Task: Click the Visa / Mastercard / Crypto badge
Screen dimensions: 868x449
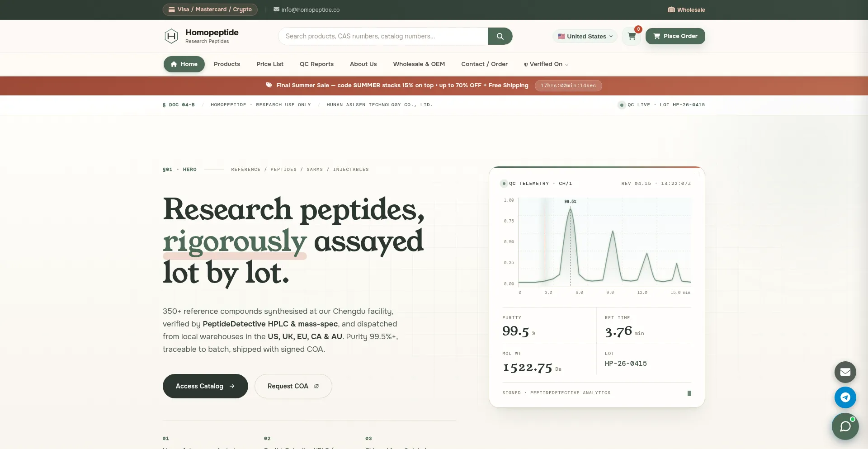Action: coord(210,9)
